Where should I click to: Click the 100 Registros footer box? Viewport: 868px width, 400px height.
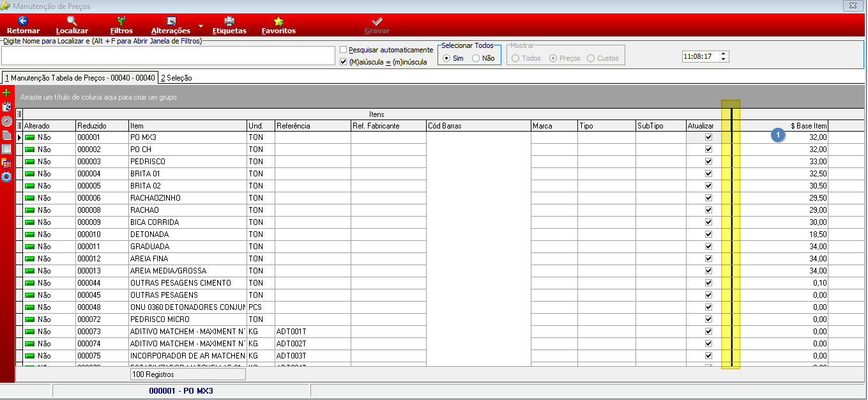pyautogui.click(x=188, y=374)
